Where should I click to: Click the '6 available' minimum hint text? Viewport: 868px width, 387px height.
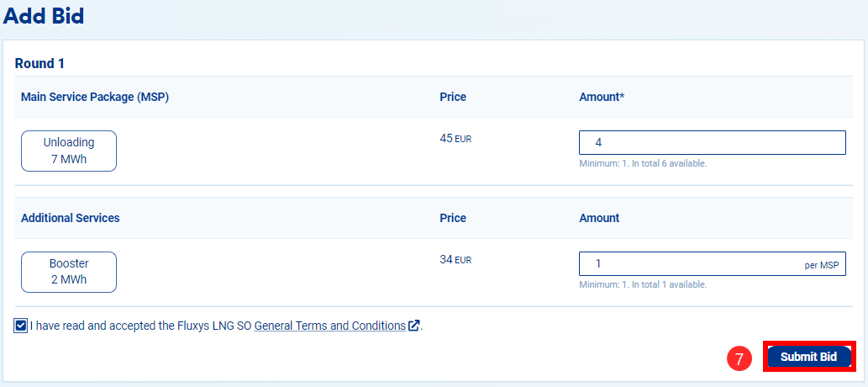tap(643, 163)
